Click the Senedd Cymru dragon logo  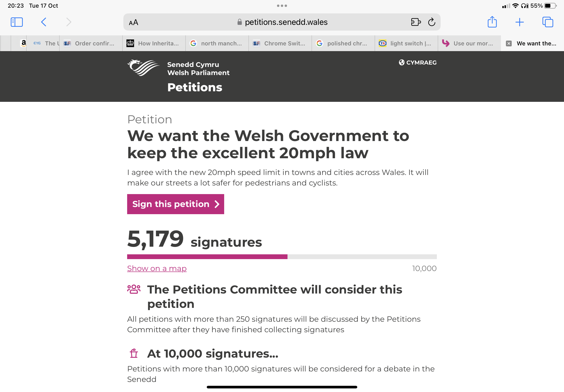point(143,68)
